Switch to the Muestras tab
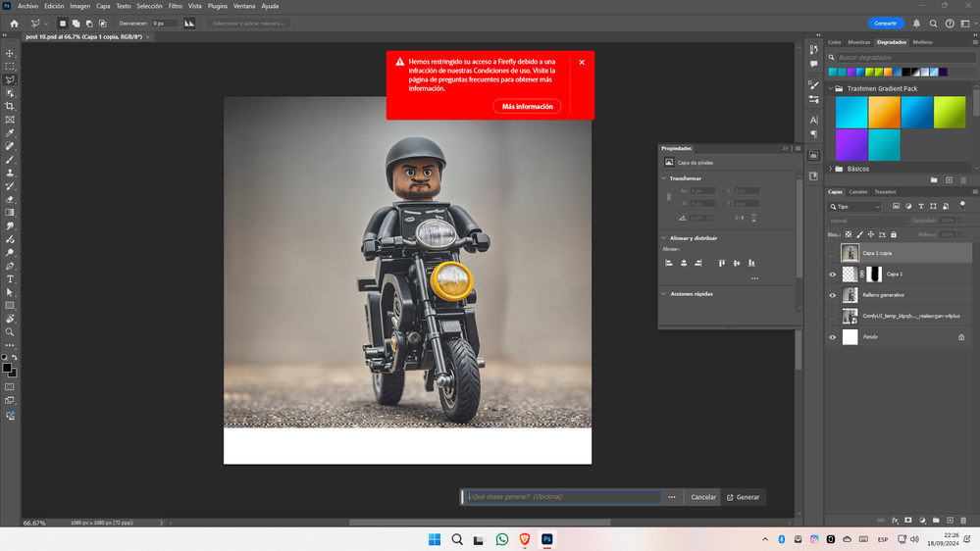 (x=858, y=42)
